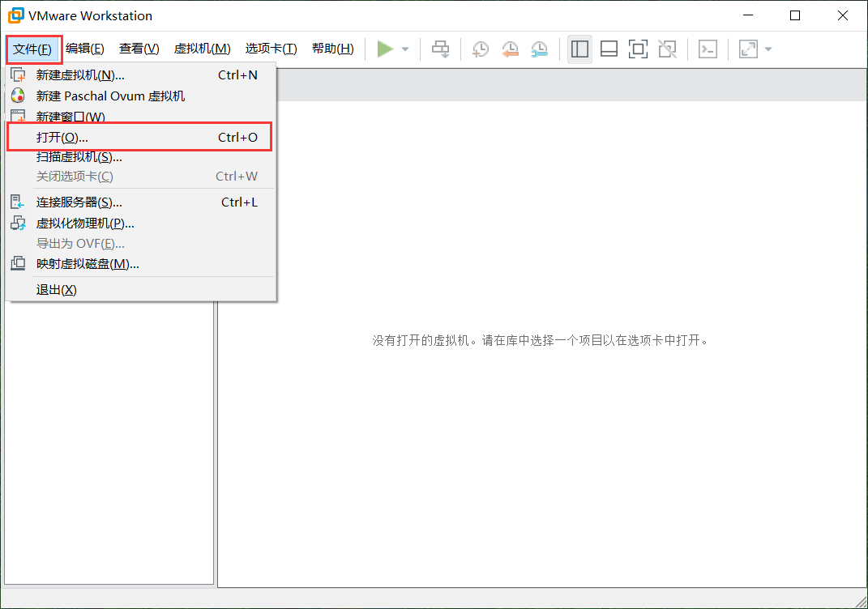Select 新建 Paschal Ovum 虚拟机 entry
868x609 pixels.
[140, 96]
